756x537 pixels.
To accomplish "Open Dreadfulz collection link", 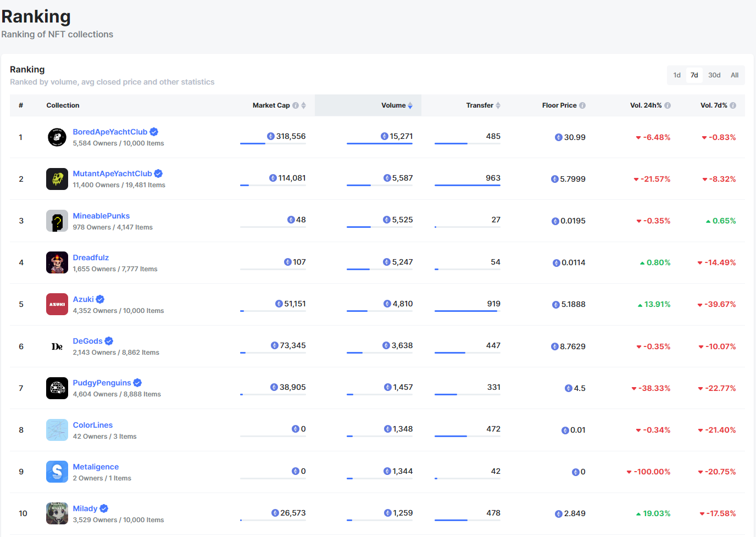I will pyautogui.click(x=91, y=258).
